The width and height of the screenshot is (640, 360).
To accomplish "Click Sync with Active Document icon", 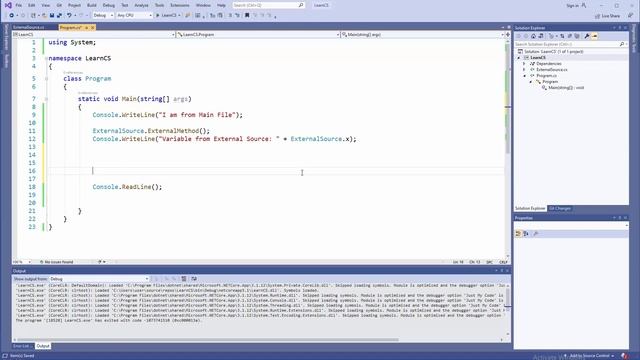I will [562, 36].
